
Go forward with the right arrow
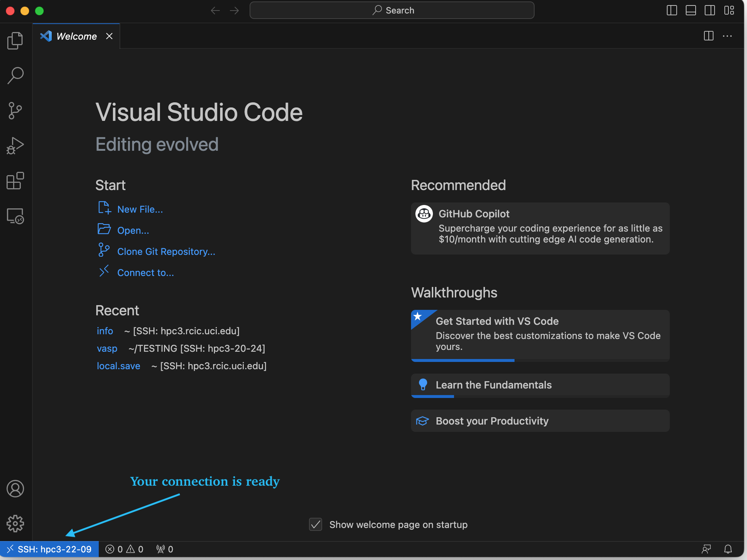(x=234, y=11)
